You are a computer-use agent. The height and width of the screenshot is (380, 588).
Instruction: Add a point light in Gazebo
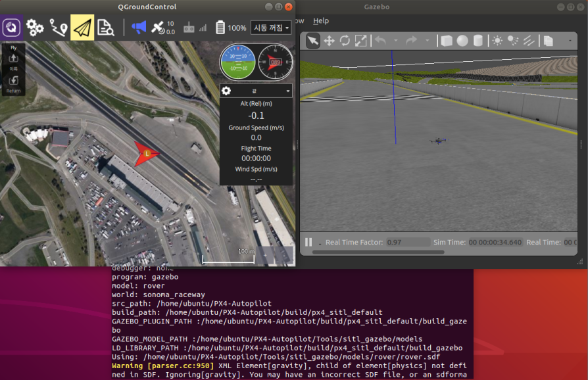pyautogui.click(x=497, y=41)
